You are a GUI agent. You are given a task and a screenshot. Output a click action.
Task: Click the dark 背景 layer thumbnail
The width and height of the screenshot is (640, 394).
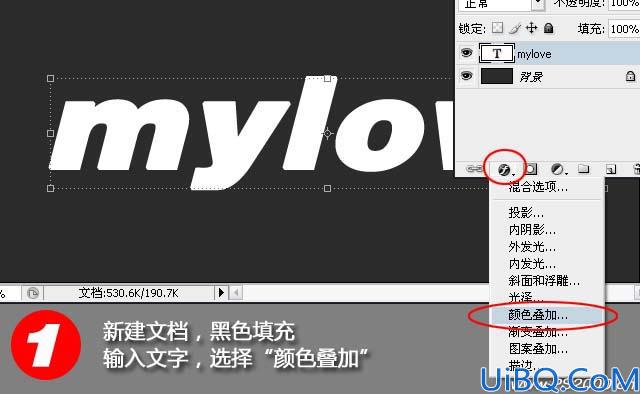(x=497, y=76)
